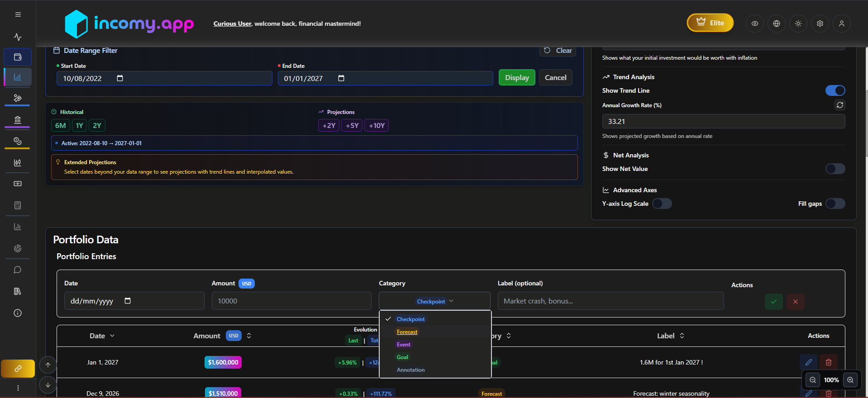Image resolution: width=868 pixels, height=398 pixels.
Task: Click the yellow link button in sidebar
Action: click(x=18, y=369)
